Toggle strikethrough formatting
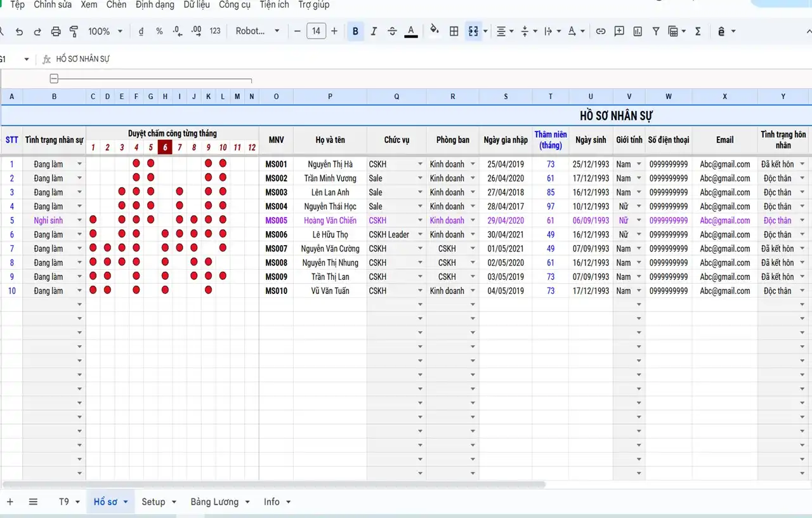The height and width of the screenshot is (518, 812). 392,31
